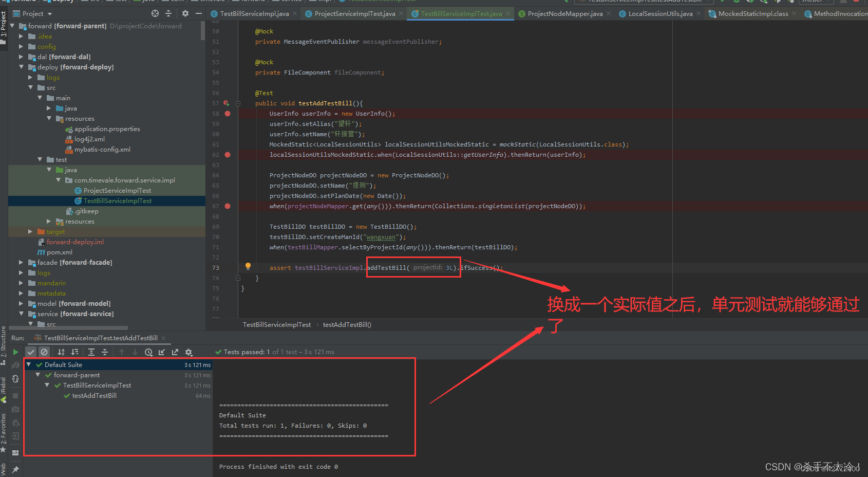Rerun the test with green play icon

pos(15,352)
